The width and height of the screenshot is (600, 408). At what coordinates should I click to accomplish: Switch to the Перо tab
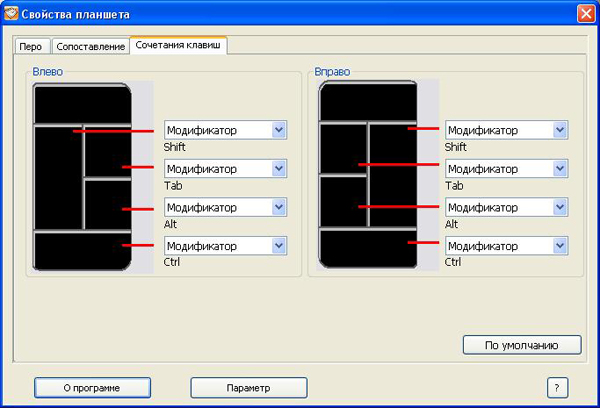point(32,47)
